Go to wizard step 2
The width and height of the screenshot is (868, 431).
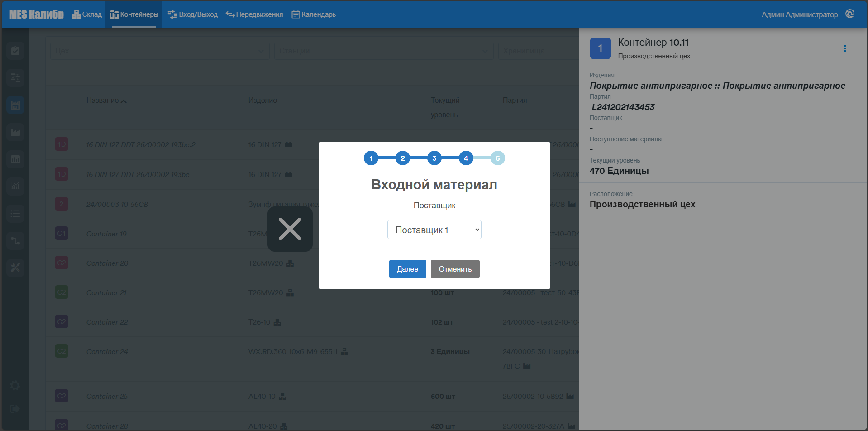click(403, 158)
